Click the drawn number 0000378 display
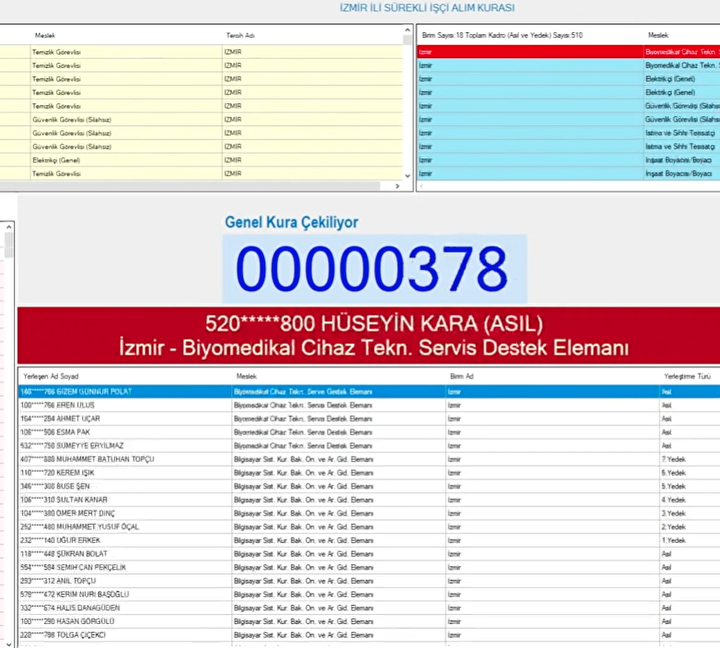Viewport: 720px width, 648px height. [x=374, y=269]
